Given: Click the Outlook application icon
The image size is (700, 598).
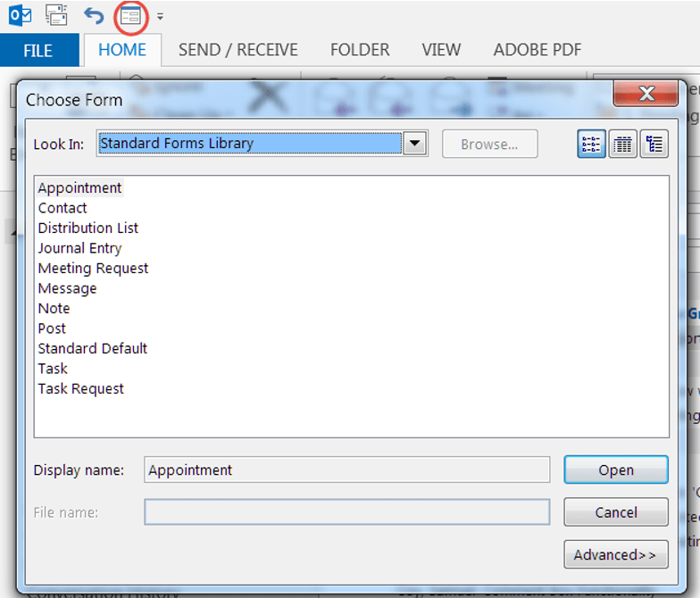Looking at the screenshot, I should pos(20,16).
